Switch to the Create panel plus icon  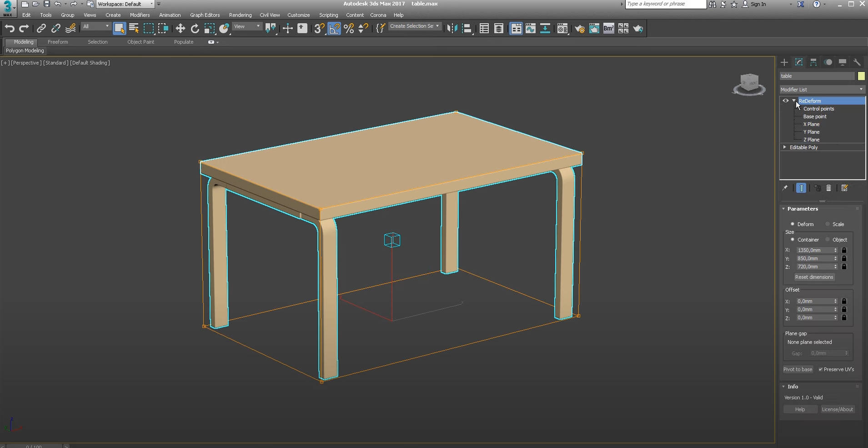coord(784,62)
